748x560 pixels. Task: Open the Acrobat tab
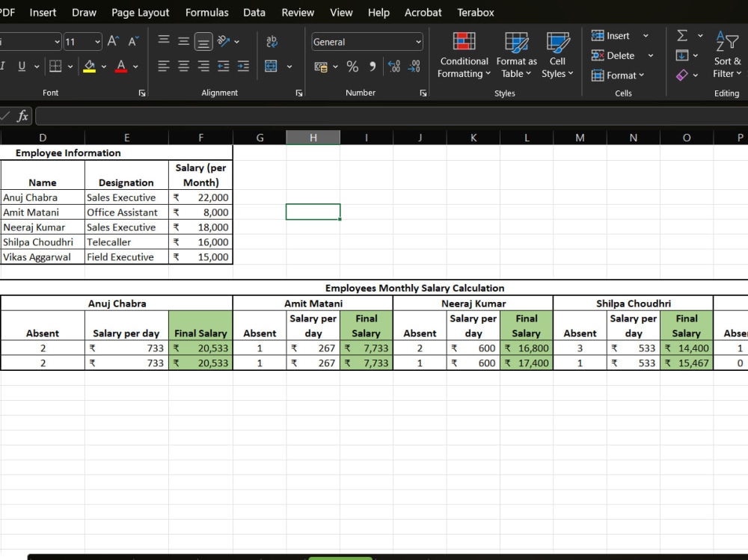tap(423, 13)
